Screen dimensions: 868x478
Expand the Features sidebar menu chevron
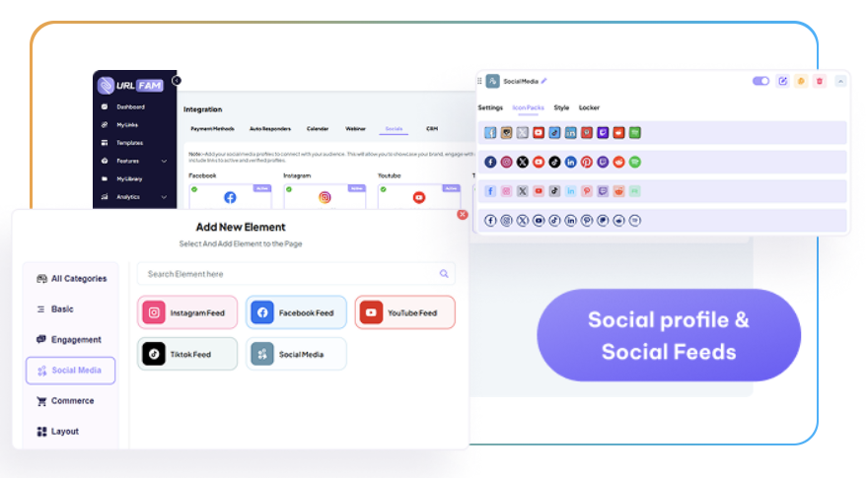pos(164,161)
